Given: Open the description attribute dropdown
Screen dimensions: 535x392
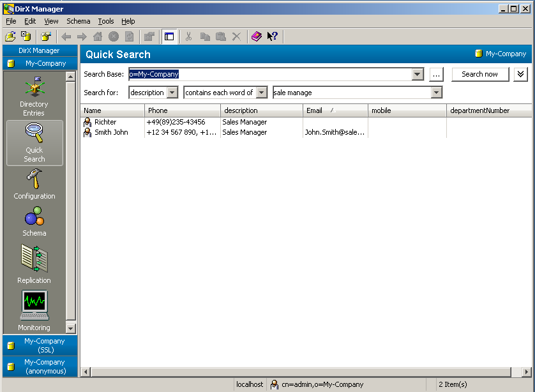Looking at the screenshot, I should coord(172,93).
